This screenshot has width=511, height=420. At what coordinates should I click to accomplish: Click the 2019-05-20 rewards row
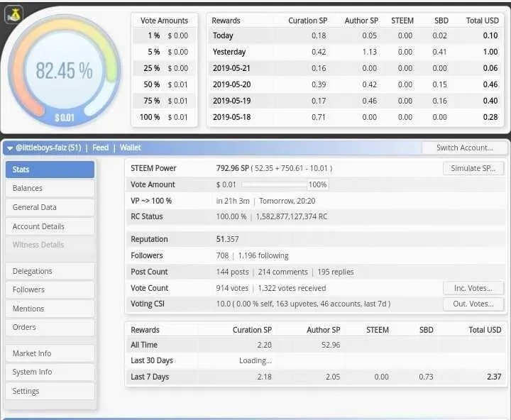[356, 84]
